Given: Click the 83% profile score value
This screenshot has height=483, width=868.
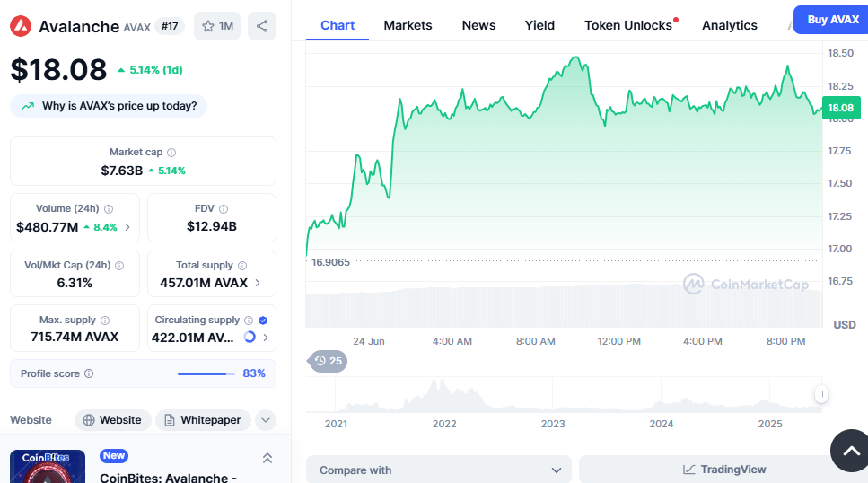Looking at the screenshot, I should 254,373.
